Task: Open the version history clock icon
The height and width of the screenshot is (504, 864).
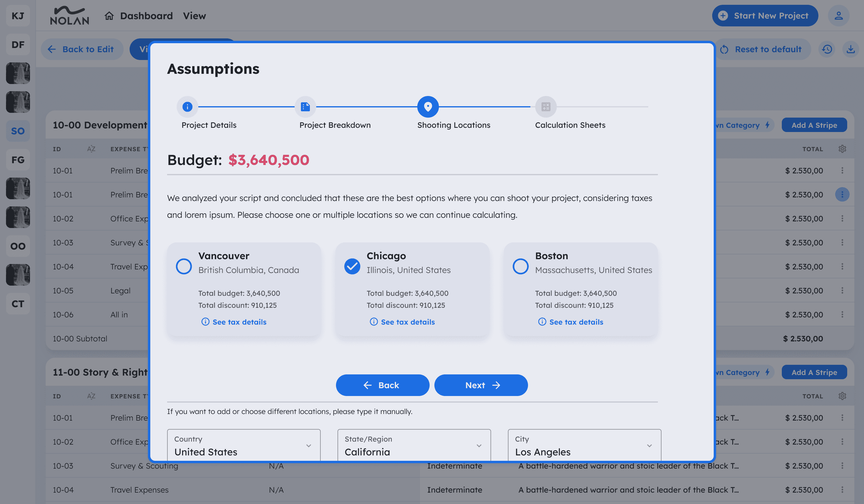Action: tap(826, 49)
